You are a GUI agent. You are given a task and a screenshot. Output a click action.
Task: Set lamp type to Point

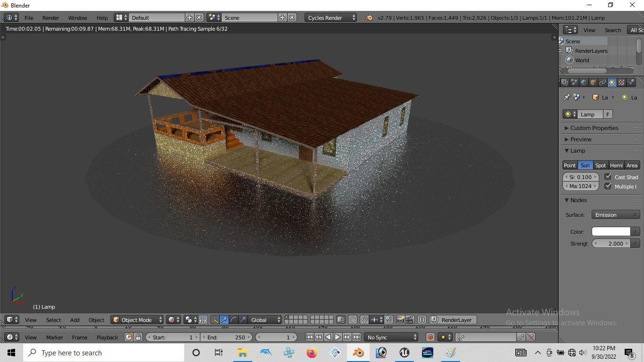pyautogui.click(x=570, y=165)
